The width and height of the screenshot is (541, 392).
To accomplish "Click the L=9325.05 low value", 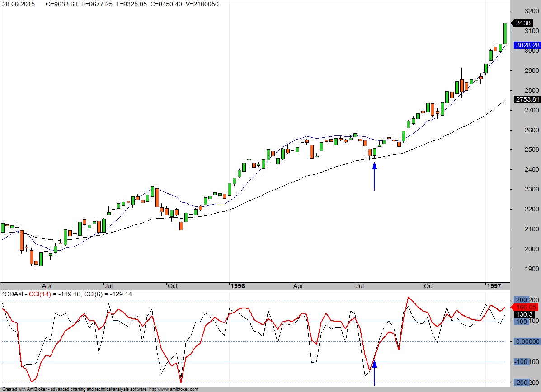I will (131, 5).
